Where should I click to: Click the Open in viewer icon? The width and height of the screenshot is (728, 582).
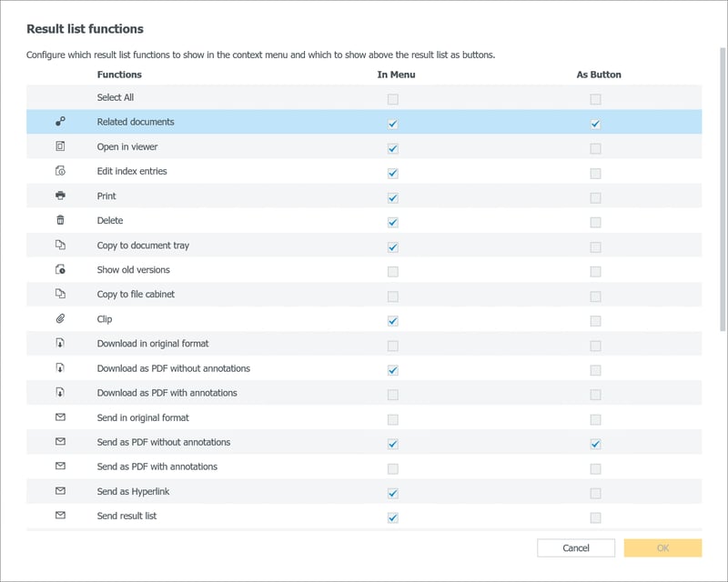point(60,146)
